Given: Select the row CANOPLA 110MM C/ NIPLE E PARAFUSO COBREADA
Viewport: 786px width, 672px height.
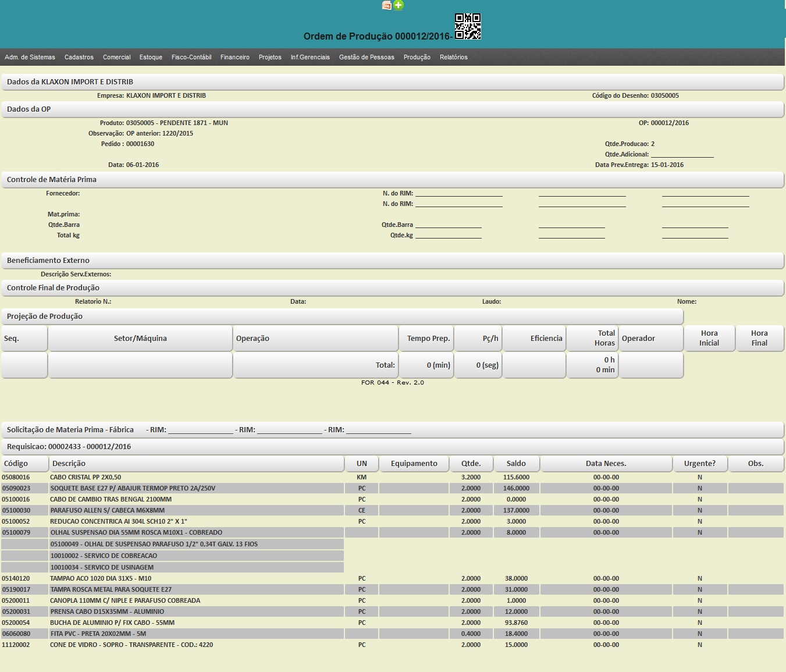Looking at the screenshot, I should tap(393, 600).
